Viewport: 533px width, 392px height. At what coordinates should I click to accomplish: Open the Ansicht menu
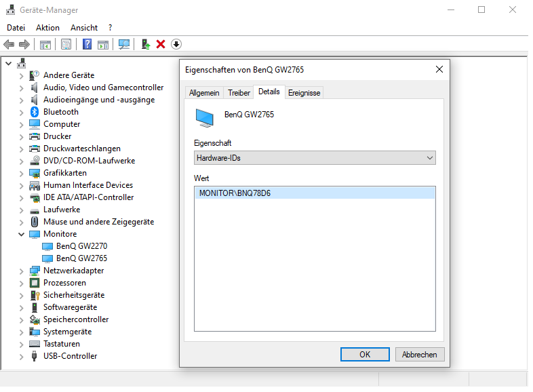(84, 28)
